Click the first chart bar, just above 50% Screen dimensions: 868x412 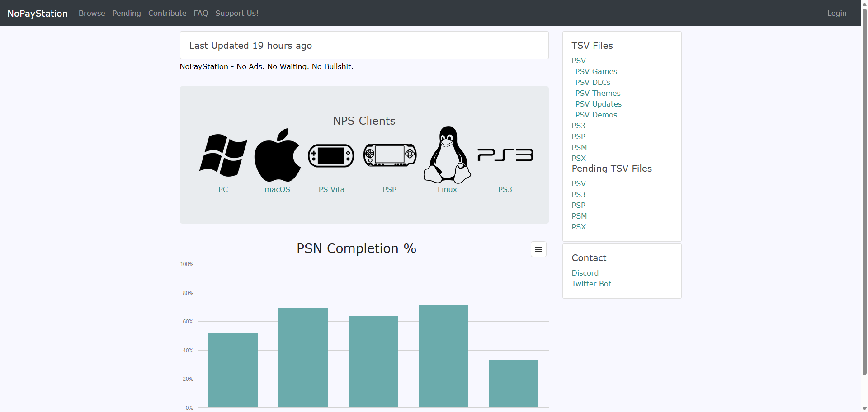[x=233, y=370]
